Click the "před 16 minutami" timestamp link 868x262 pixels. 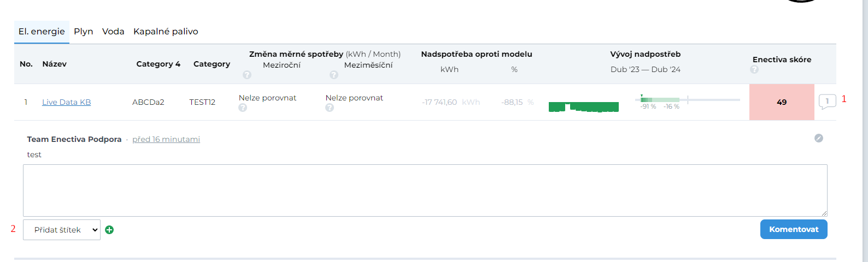(166, 139)
